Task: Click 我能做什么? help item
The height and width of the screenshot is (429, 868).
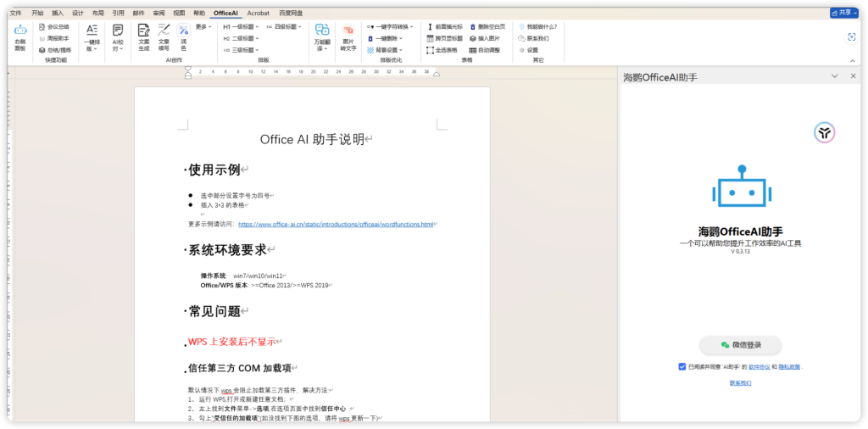Action: pyautogui.click(x=537, y=26)
